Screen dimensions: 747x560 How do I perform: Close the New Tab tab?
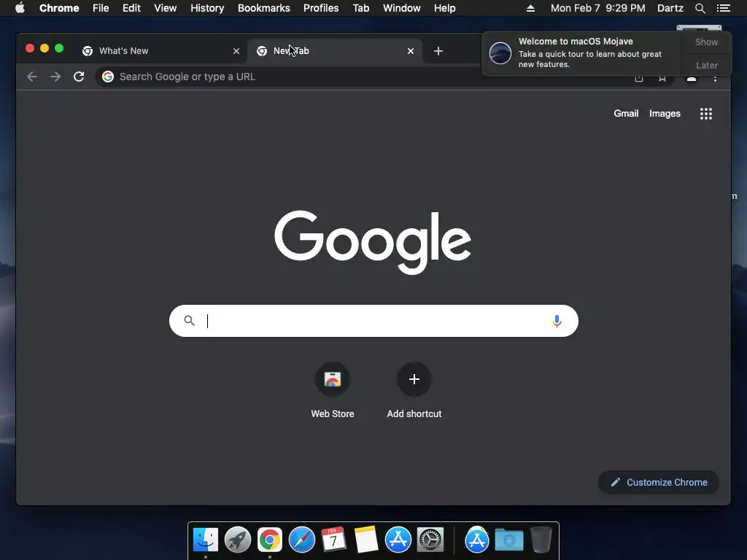point(410,51)
